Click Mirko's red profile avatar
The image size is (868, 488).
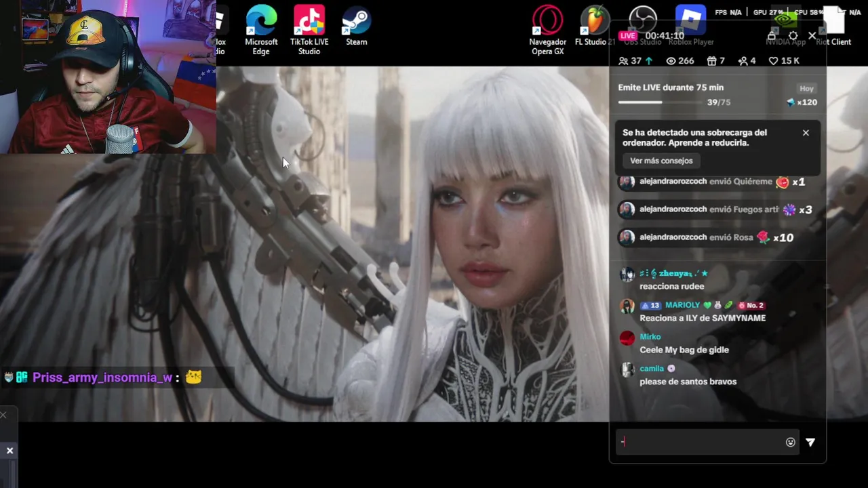pyautogui.click(x=627, y=338)
